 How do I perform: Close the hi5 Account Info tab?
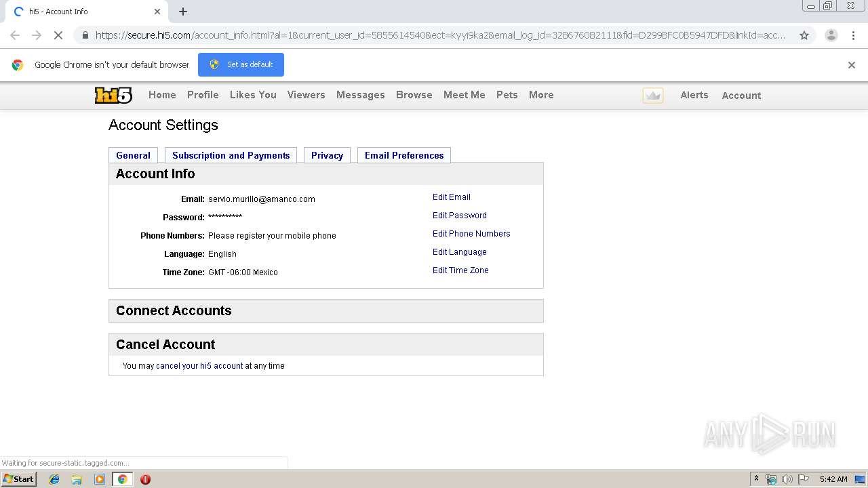click(x=157, y=12)
